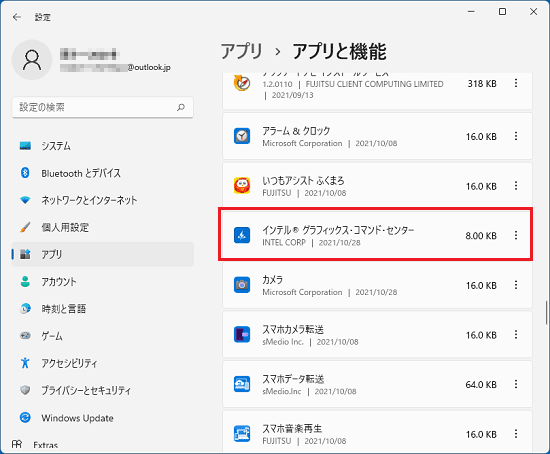Click the カメラ app name
This screenshot has width=550, height=454.
[273, 280]
